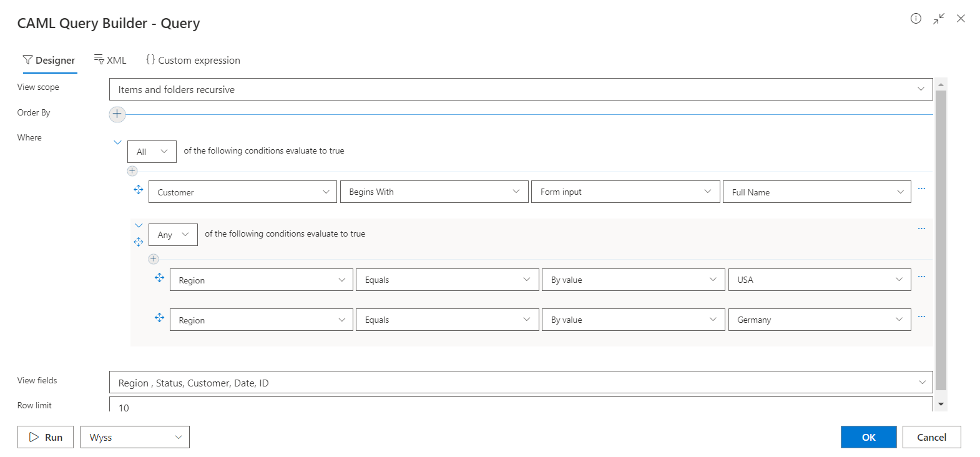Click the View fields label

[x=37, y=380]
